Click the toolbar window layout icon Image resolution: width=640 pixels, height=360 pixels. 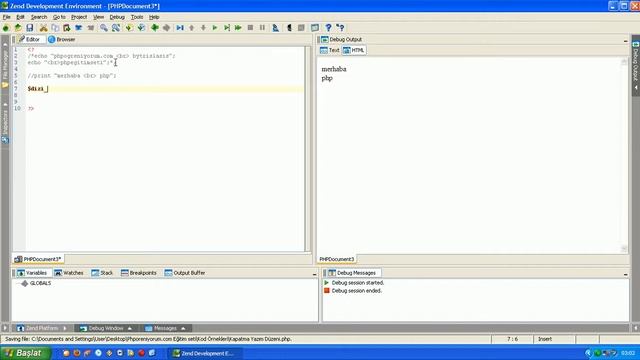pyautogui.click(x=315, y=28)
